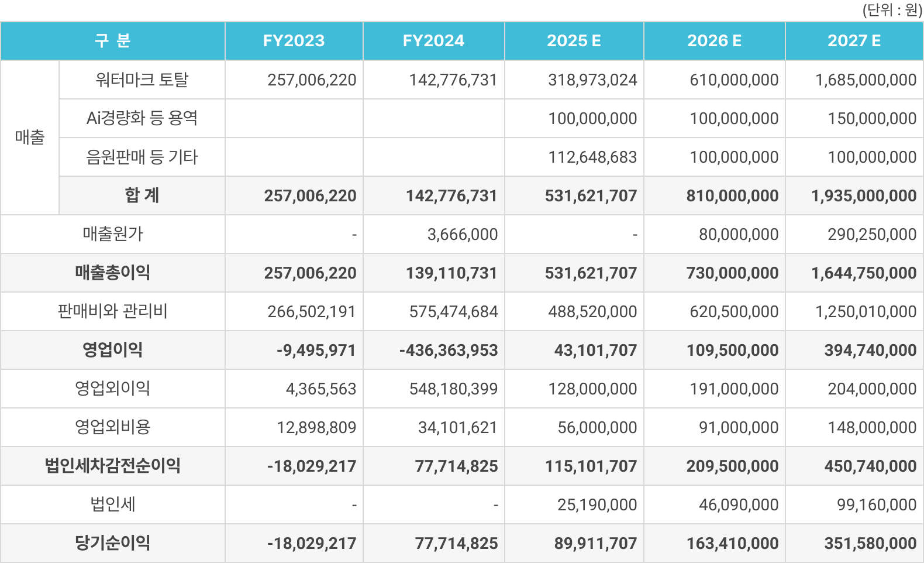Click the 워터마크 토탈 row label

142,80
